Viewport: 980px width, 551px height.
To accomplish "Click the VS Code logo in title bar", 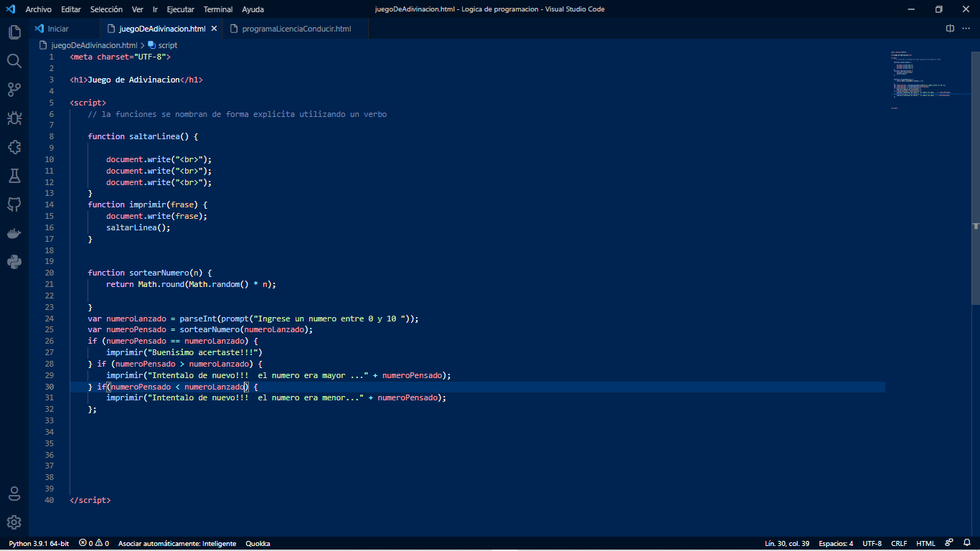I will (11, 9).
